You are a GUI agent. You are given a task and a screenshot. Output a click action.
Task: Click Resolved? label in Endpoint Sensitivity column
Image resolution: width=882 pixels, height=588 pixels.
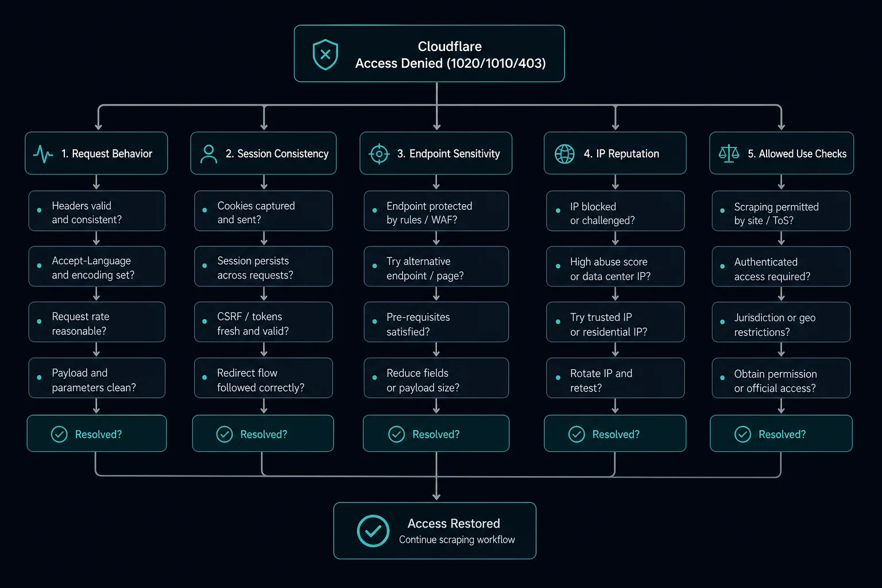click(x=436, y=435)
